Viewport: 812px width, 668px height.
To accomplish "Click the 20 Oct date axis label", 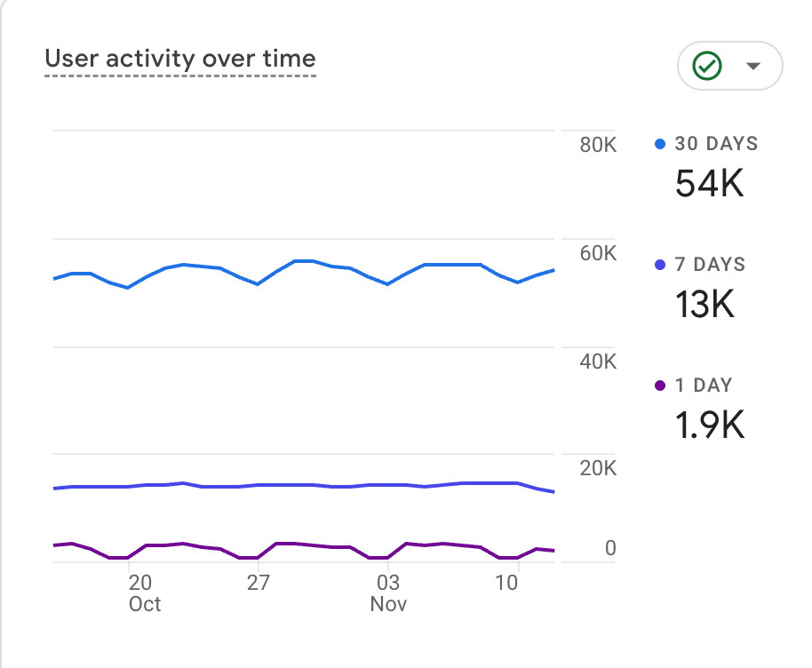I will (141, 592).
